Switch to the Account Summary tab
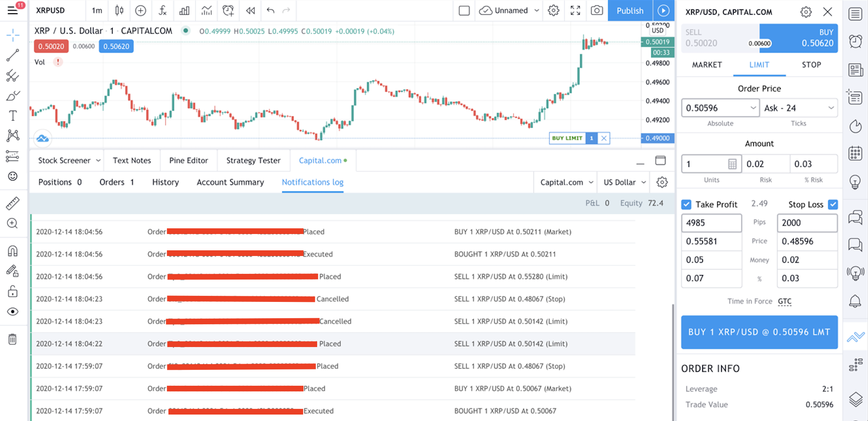The height and width of the screenshot is (421, 868). tap(230, 182)
